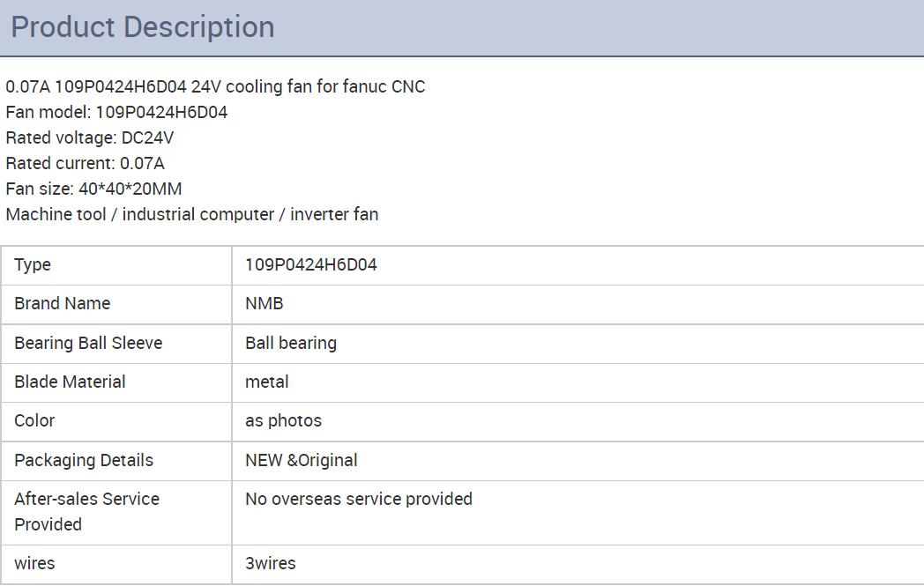Click the Rated current 0.07A line
Viewport: 924px width, 586px height.
(85, 163)
